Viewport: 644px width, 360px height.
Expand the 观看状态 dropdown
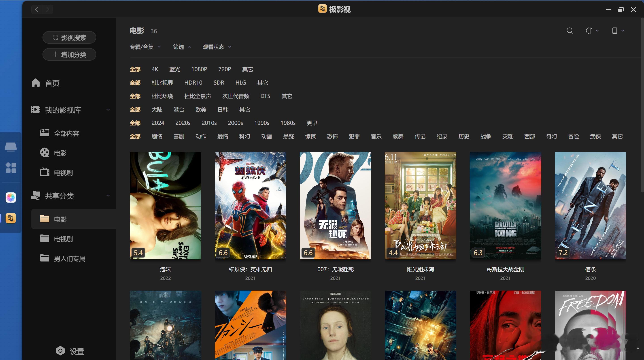[x=217, y=47]
